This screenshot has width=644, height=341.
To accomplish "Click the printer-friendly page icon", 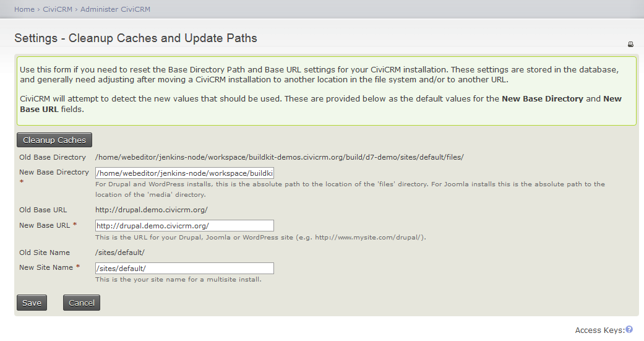I will [x=630, y=45].
